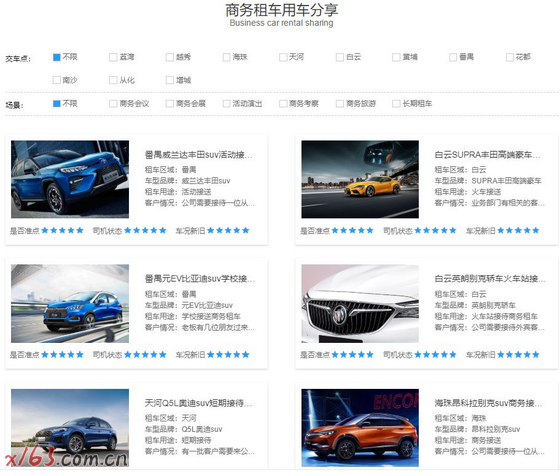Check the 黄埔 pickup location checkbox

(x=396, y=57)
